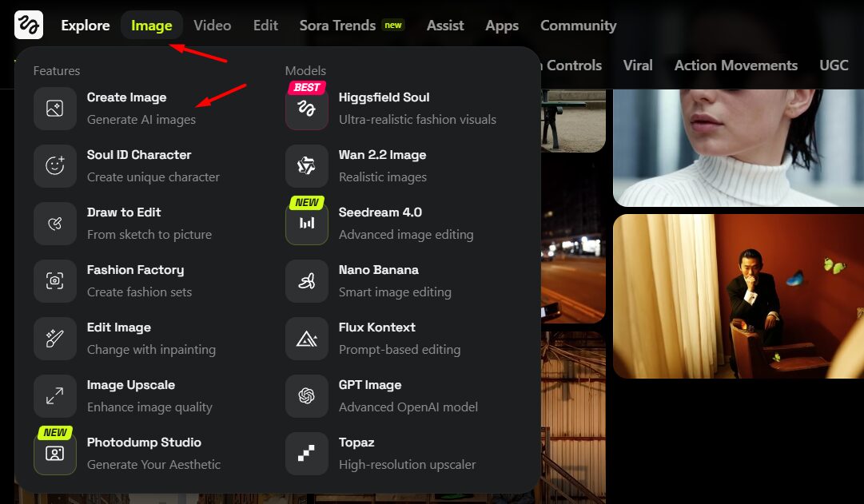This screenshot has height=504, width=864.
Task: Click the Edit Image brush icon
Action: [55, 339]
